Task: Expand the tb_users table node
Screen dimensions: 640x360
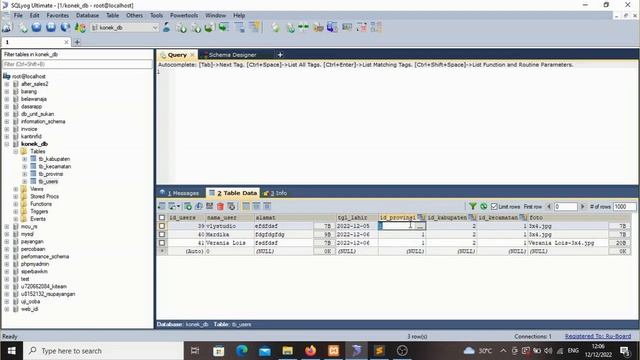Action: click(24, 181)
